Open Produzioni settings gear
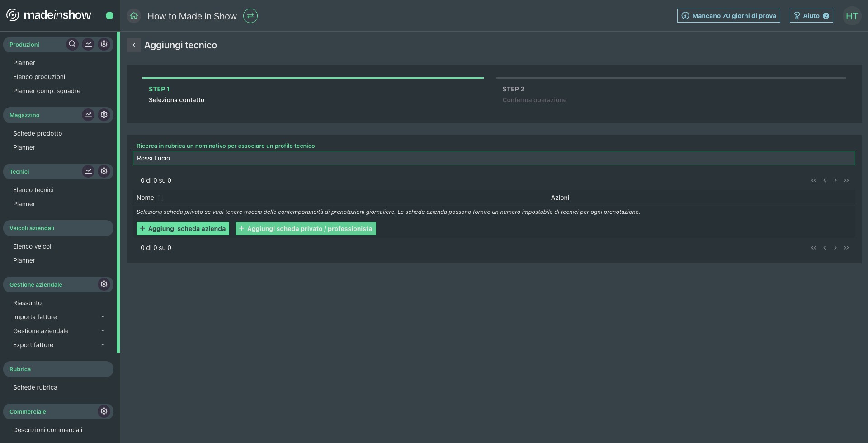868x443 pixels. coord(104,44)
